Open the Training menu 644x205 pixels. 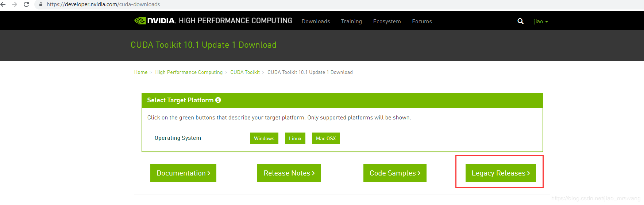click(x=351, y=21)
